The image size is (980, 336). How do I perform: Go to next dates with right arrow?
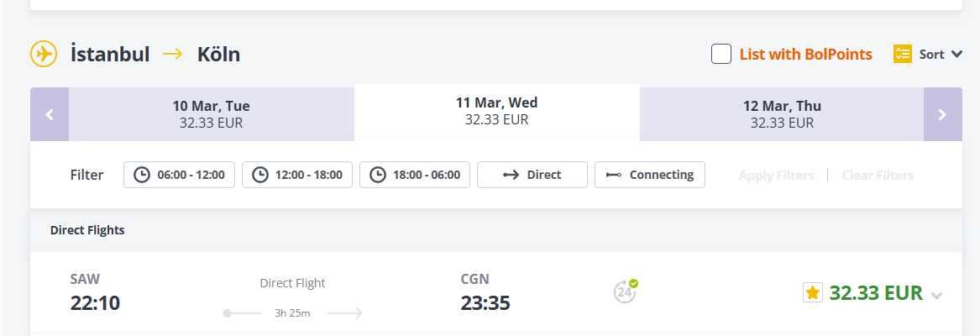coord(942,114)
